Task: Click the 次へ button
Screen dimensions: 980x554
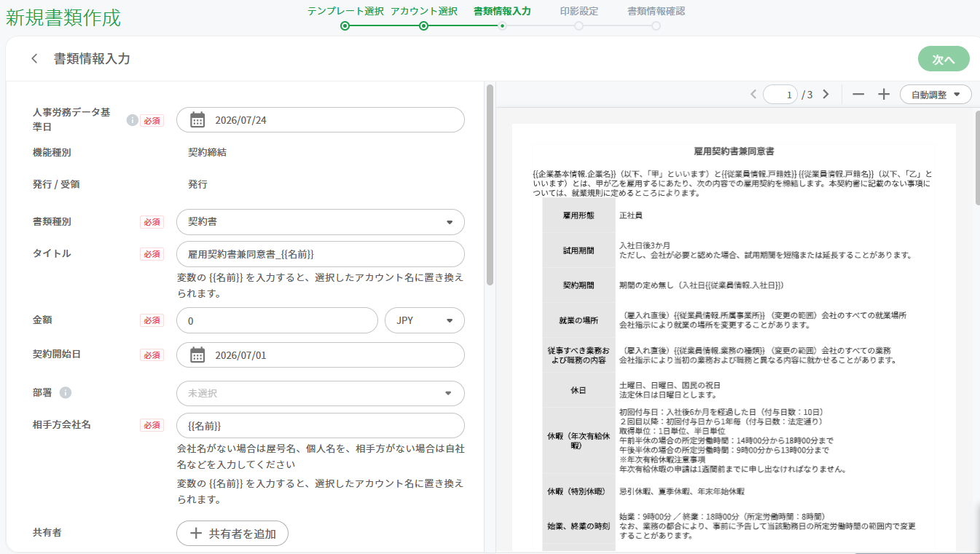Action: click(944, 60)
